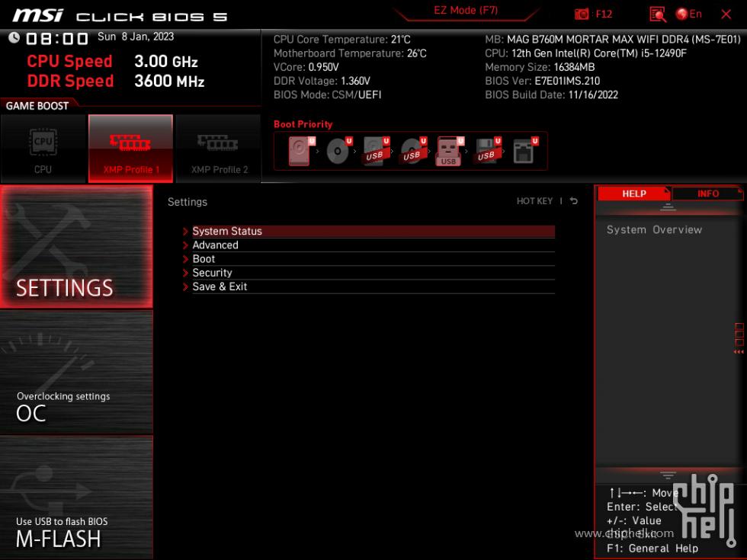The width and height of the screenshot is (747, 560).
Task: Switch to EZ Mode with the F7 button
Action: point(466,10)
